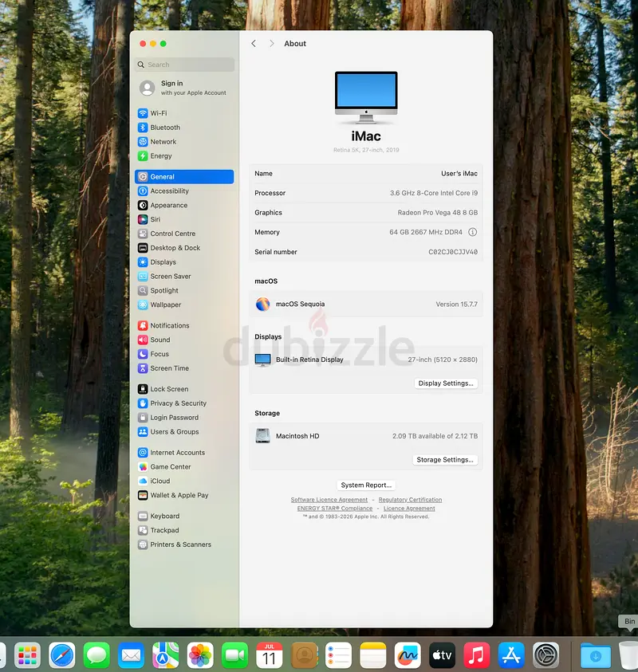This screenshot has width=638, height=672.
Task: Select Trackpad in the sidebar
Action: click(x=184, y=530)
